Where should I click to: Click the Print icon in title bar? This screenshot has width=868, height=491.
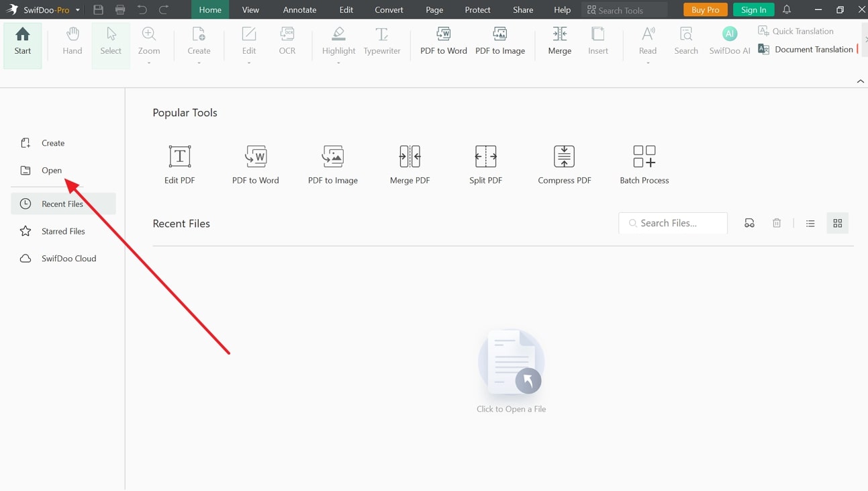coord(120,10)
